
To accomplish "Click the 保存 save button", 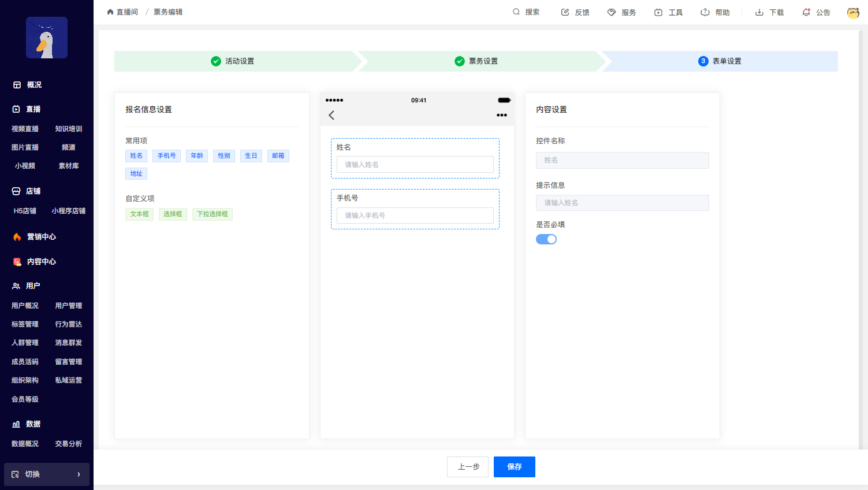I will 515,467.
